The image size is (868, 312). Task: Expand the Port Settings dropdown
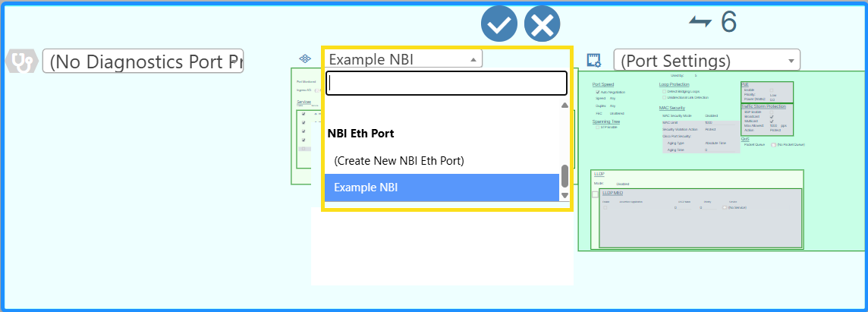coord(706,60)
